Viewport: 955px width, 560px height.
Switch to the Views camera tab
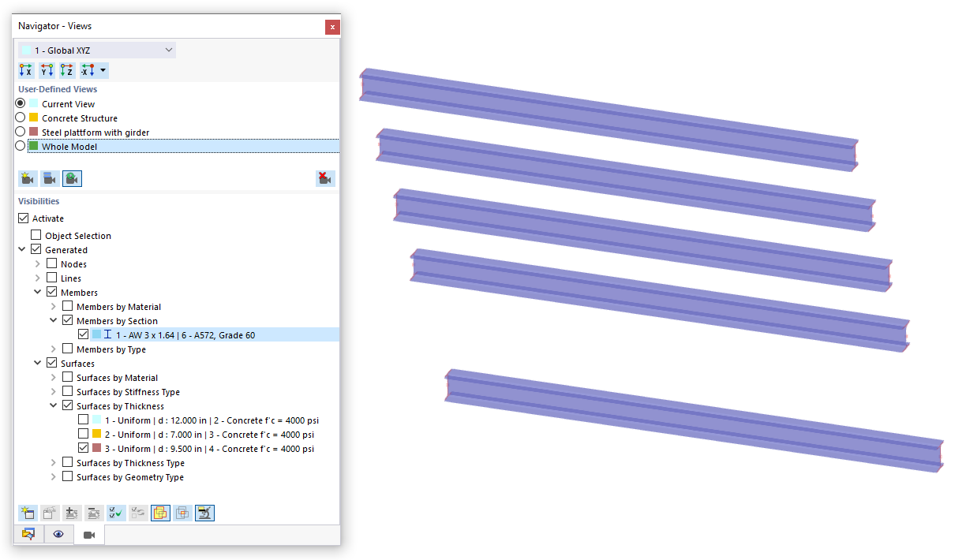(88, 534)
